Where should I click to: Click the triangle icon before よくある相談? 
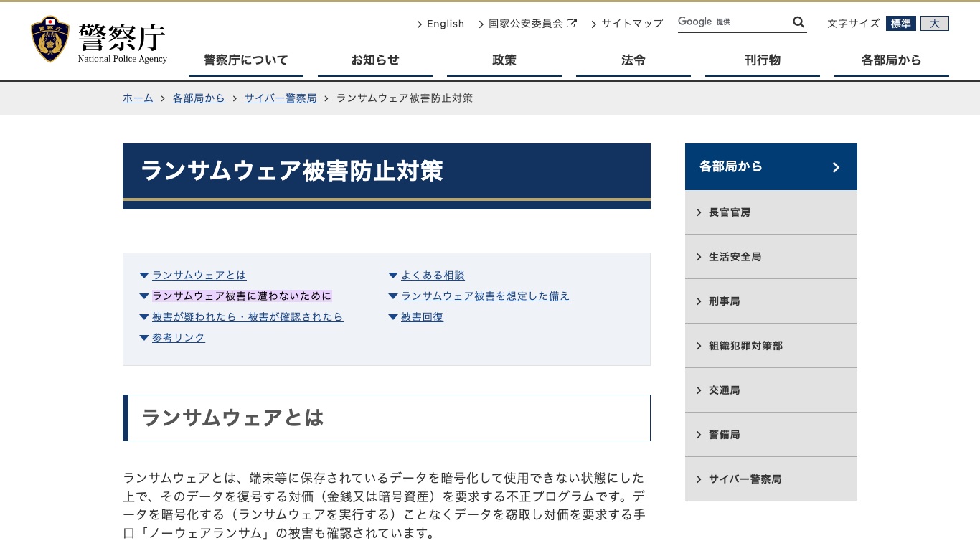[x=393, y=275]
